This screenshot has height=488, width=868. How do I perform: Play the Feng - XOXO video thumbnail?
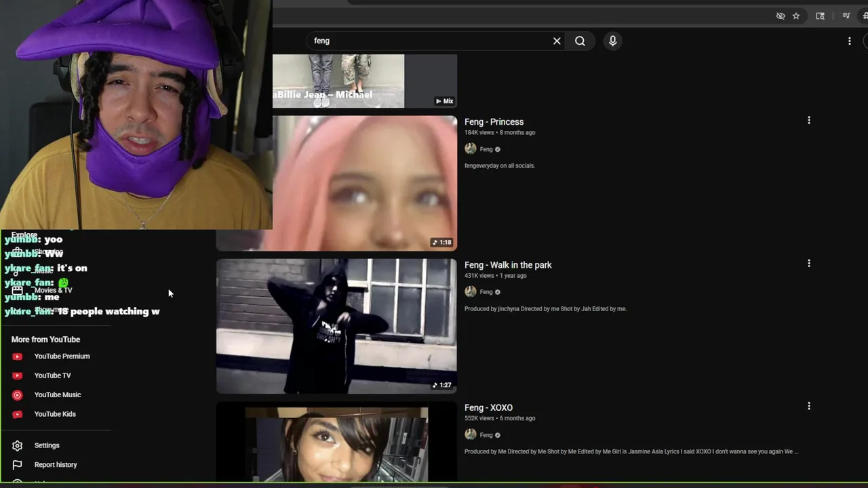click(336, 442)
